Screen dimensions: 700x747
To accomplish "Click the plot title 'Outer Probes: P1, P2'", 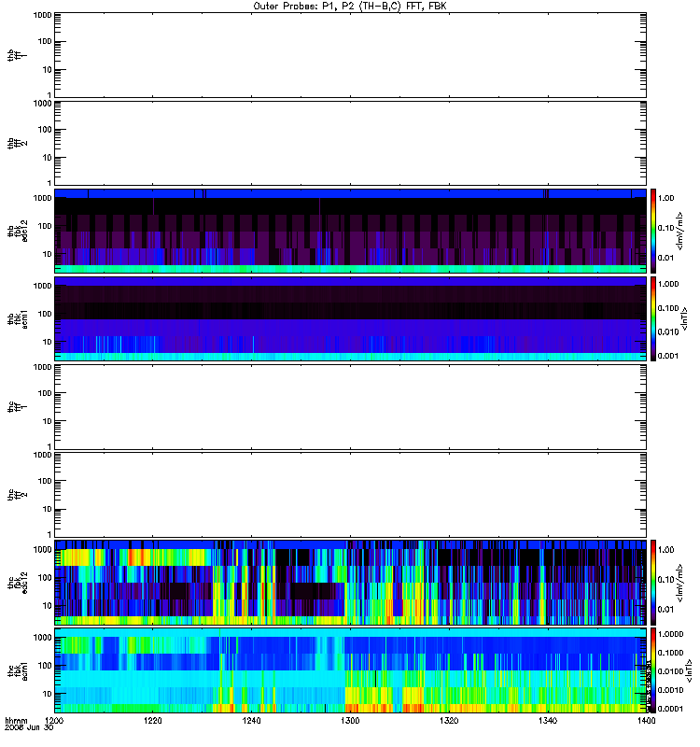I will tap(305, 7).
